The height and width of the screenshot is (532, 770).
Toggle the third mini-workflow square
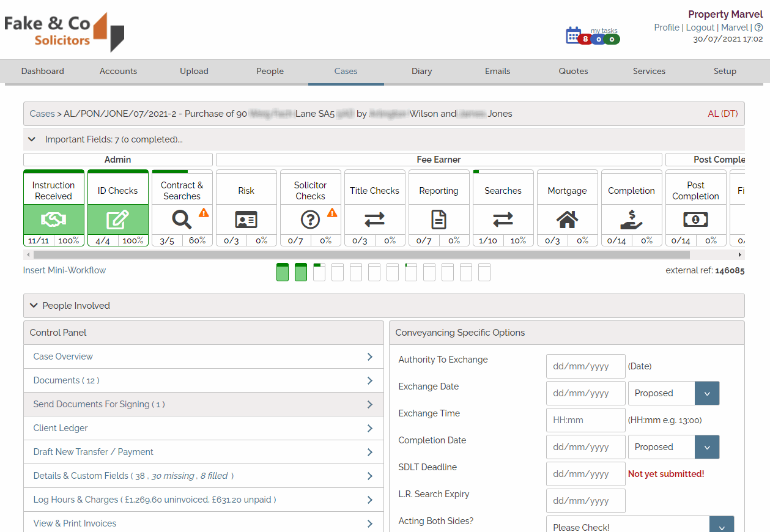pos(319,272)
